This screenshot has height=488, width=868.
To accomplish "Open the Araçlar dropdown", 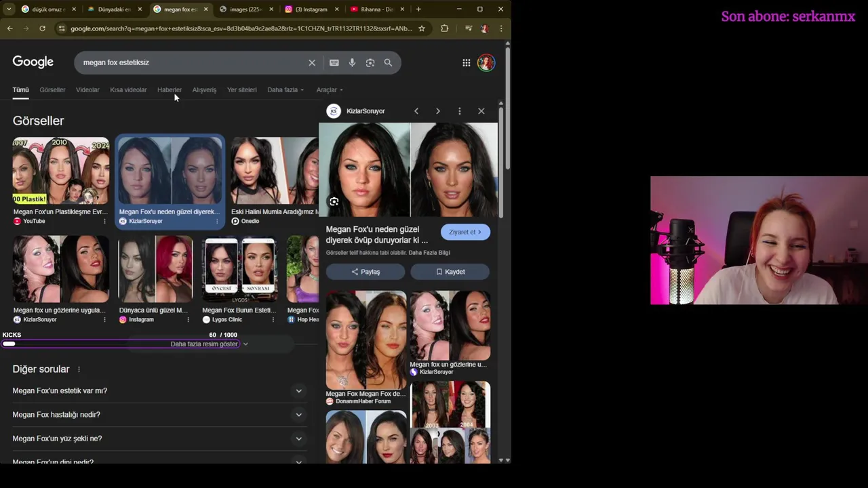I will point(330,89).
